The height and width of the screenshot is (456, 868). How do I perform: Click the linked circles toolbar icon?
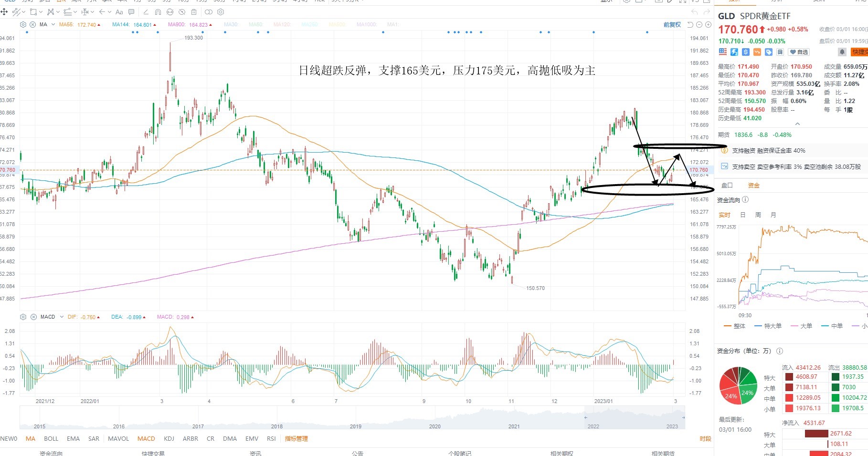(209, 12)
